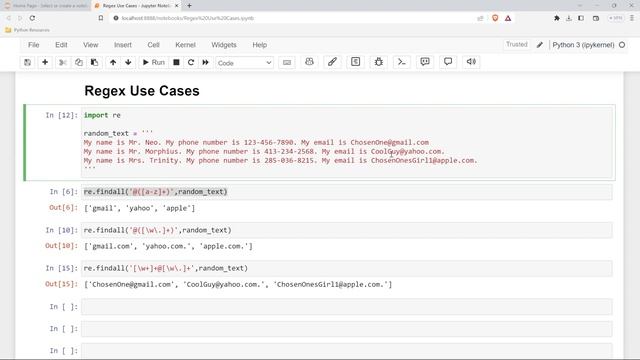Click the In [6] findall code cell

[347, 192]
